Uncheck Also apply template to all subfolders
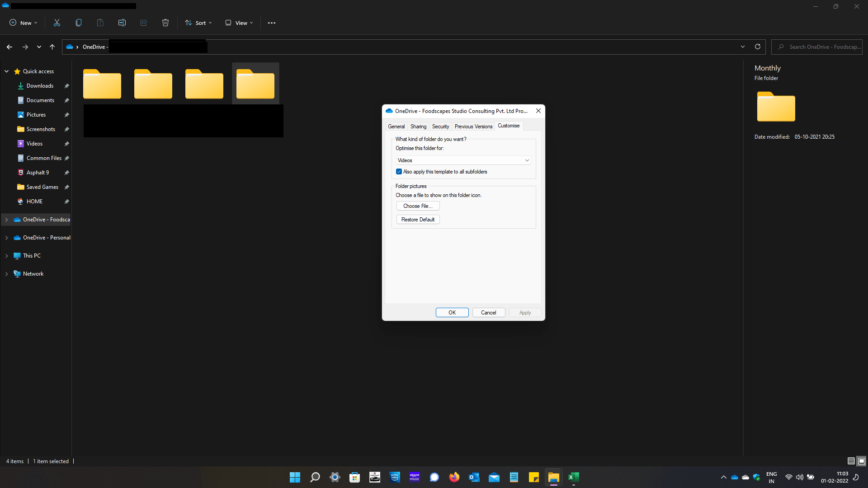Screen dimensions: 868x488 pyautogui.click(x=399, y=172)
